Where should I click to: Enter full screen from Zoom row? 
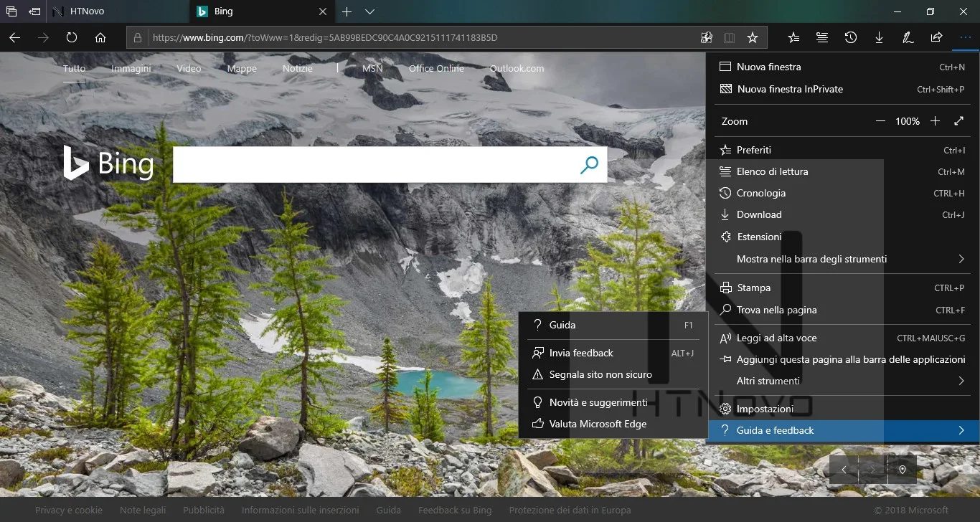coord(959,121)
